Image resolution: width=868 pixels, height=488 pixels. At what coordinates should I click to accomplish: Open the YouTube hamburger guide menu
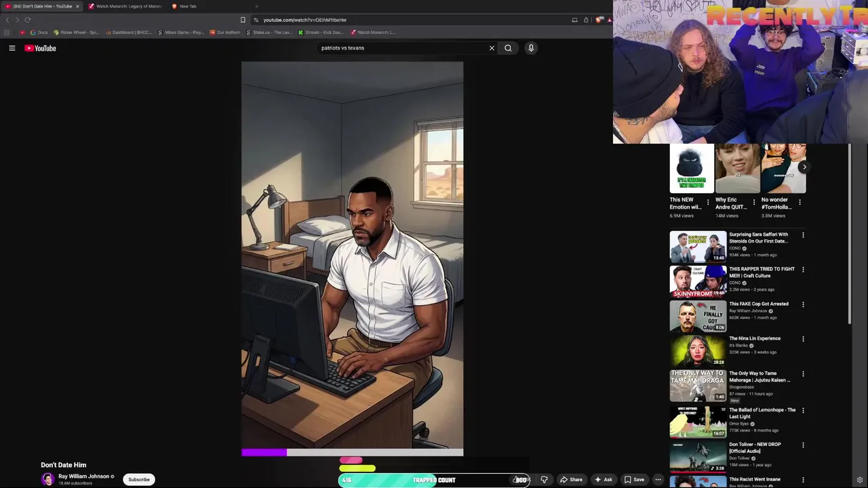pos(12,48)
